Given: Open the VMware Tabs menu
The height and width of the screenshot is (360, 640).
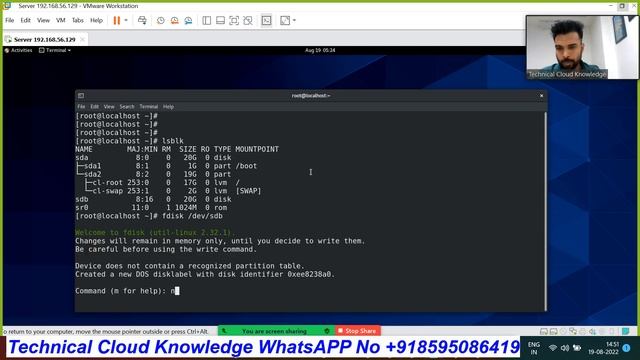Looking at the screenshot, I should click(x=78, y=20).
